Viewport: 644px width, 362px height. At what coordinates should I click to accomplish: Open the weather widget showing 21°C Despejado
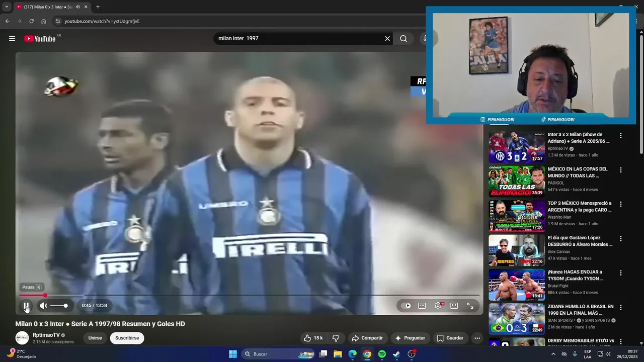coord(22,354)
